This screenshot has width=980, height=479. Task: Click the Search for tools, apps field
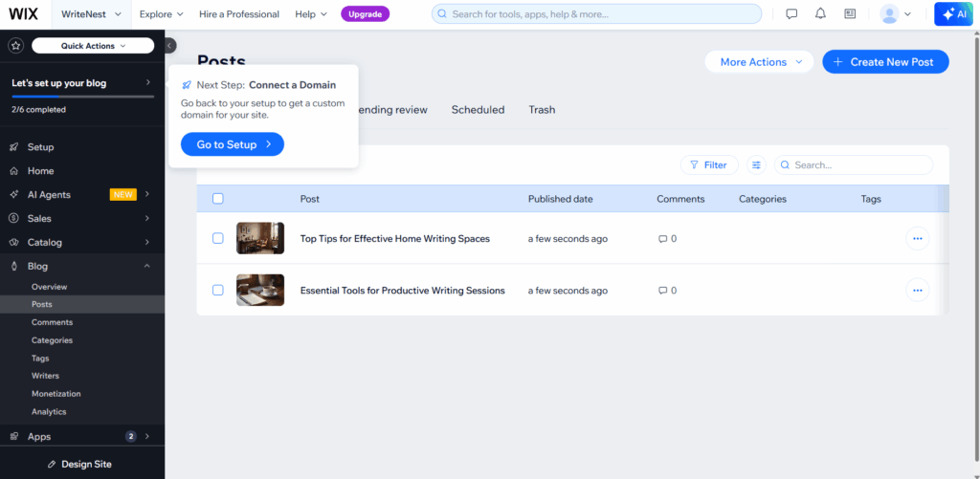(596, 13)
